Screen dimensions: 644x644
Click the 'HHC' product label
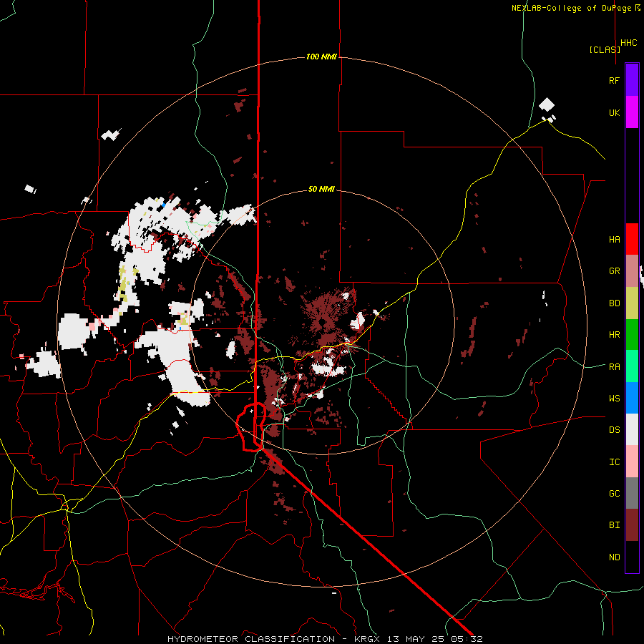[629, 43]
